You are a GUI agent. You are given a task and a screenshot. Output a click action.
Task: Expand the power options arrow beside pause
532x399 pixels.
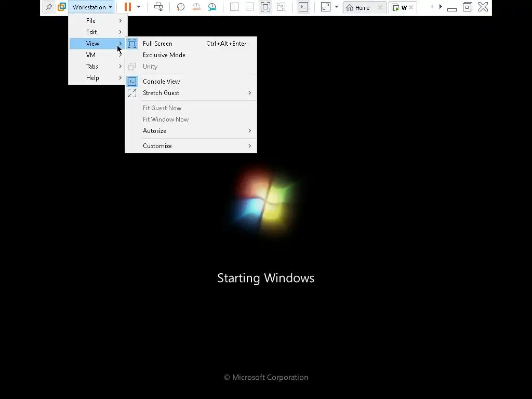[139, 7]
